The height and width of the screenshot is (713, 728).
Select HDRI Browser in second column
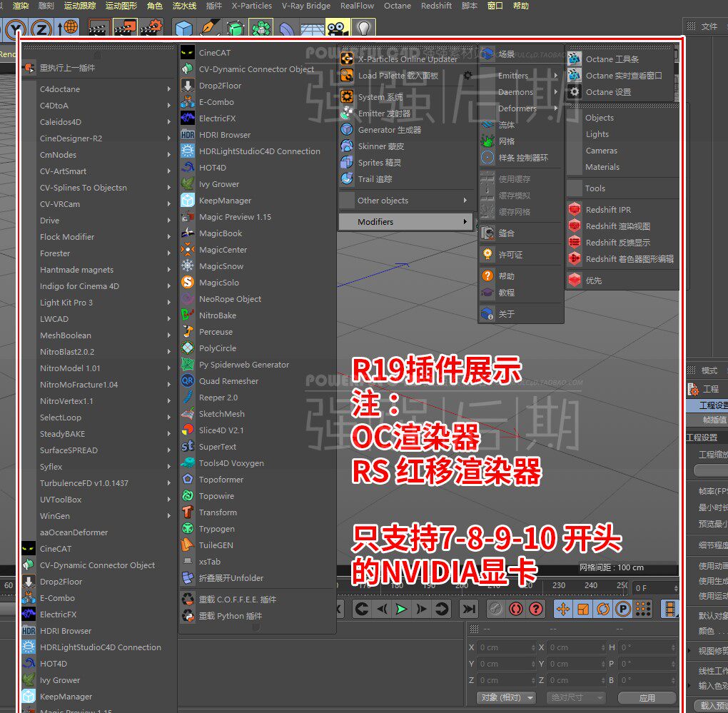click(x=258, y=135)
